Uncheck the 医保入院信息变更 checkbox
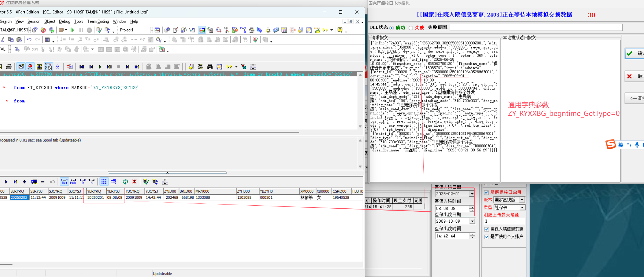The height and width of the screenshot is (277, 644). 486,229
